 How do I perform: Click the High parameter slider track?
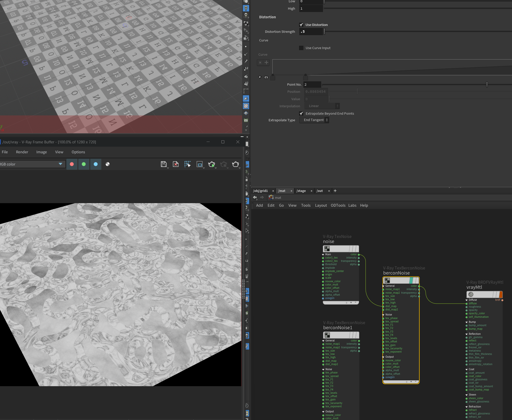tap(417, 8)
